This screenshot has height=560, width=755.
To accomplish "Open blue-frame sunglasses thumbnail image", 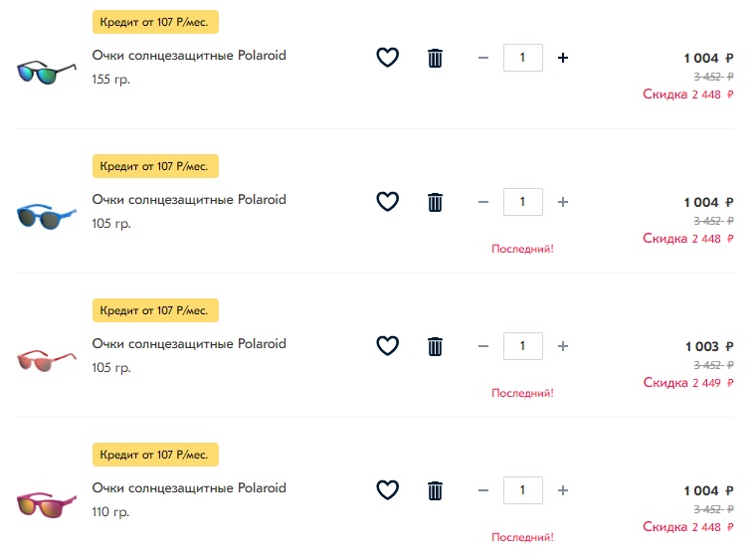I will click(x=47, y=216).
